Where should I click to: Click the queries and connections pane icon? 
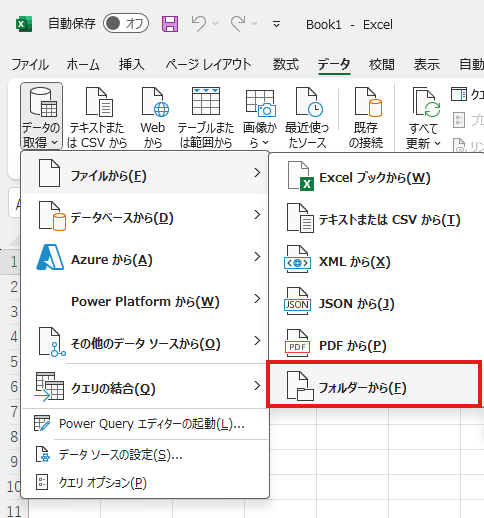459,94
